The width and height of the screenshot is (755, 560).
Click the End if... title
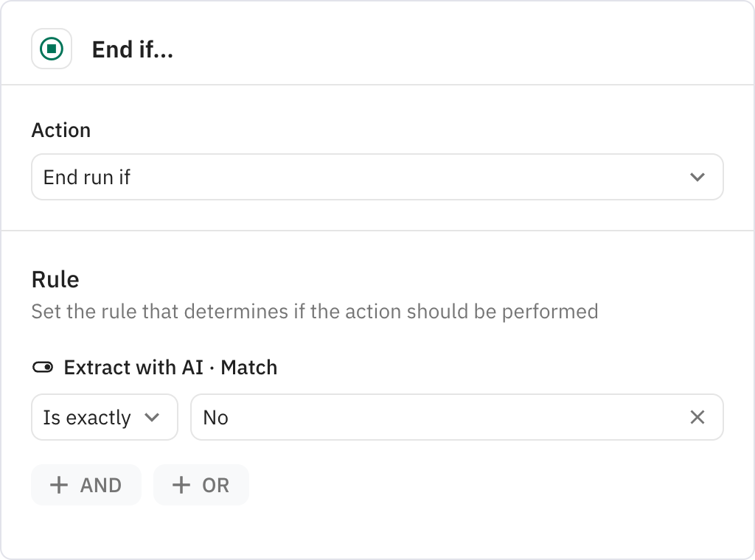132,49
